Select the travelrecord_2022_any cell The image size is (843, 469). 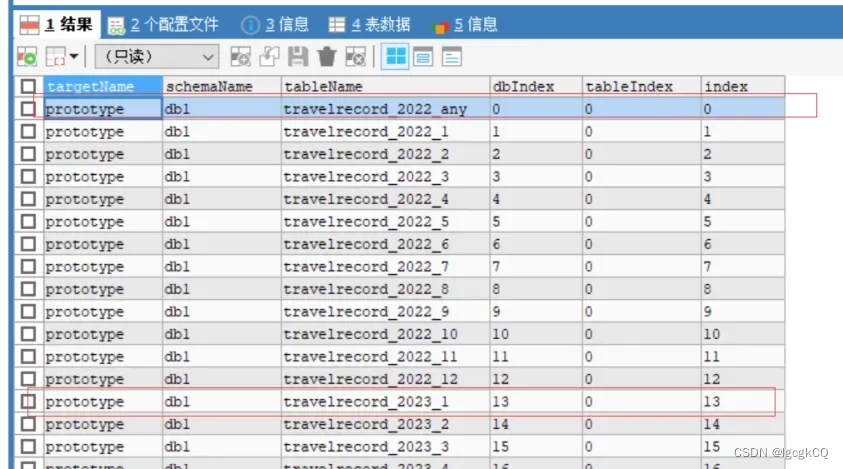(x=385, y=109)
